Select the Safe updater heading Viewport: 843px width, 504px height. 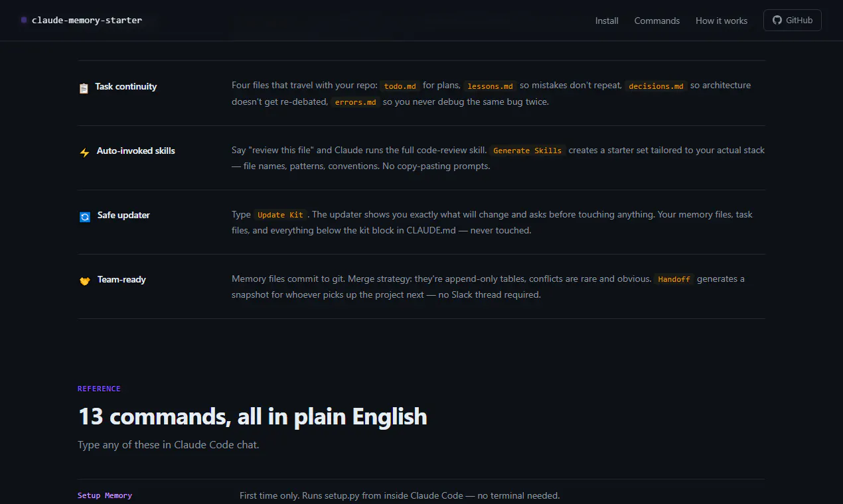[123, 215]
